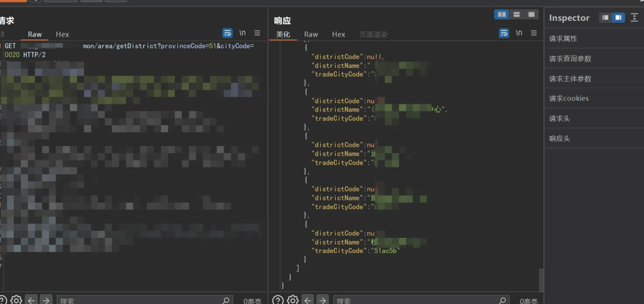Screen dimensions: 644x304
Task: Click the "51ac5b" tradeCityCode value
Action: (385, 250)
